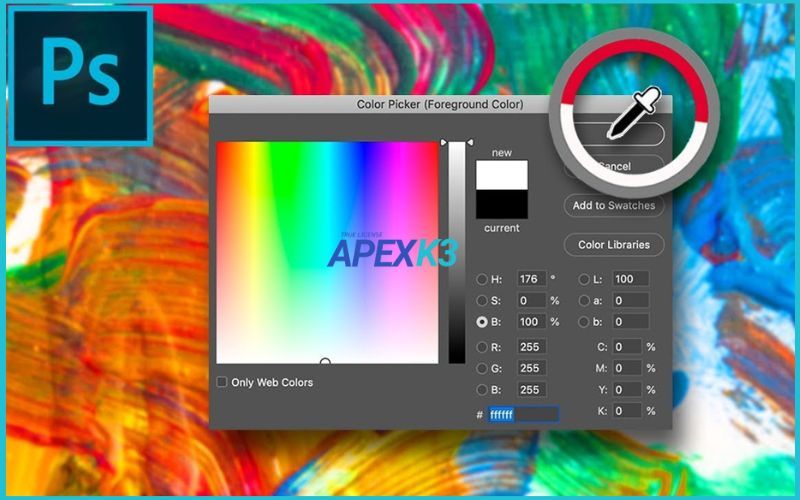The width and height of the screenshot is (800, 500).
Task: Click the vertical brightness slider bar
Action: [457, 253]
